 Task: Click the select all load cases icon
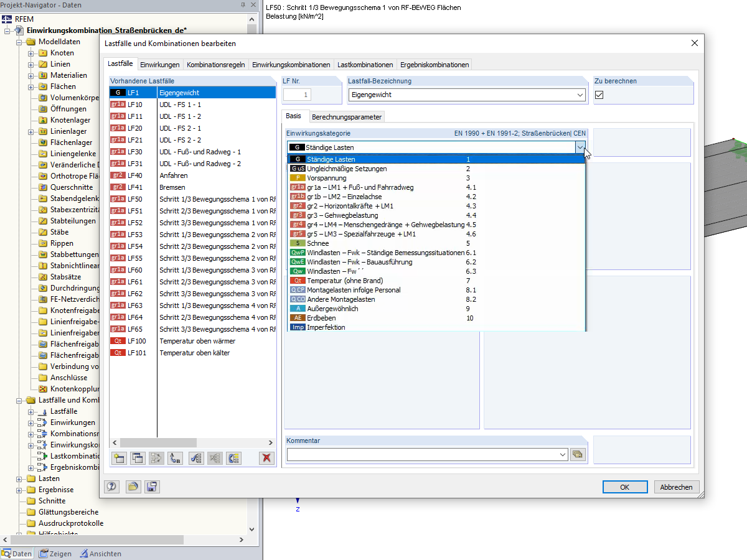(x=196, y=458)
